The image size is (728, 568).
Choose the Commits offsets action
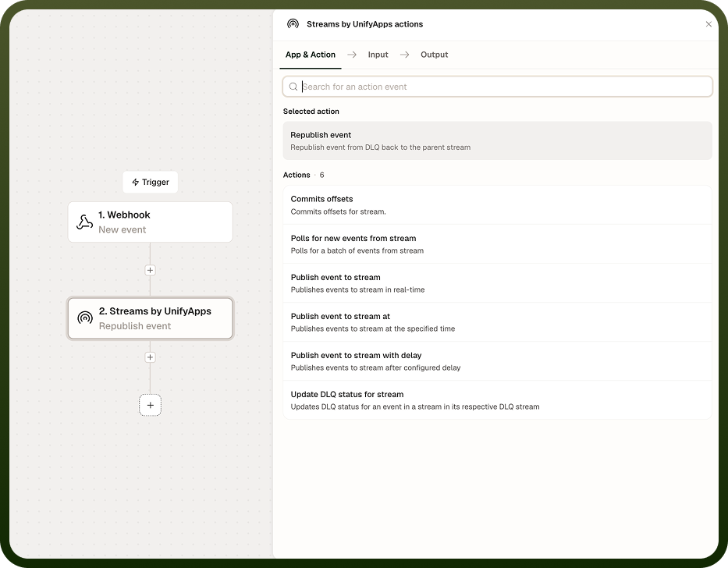497,205
